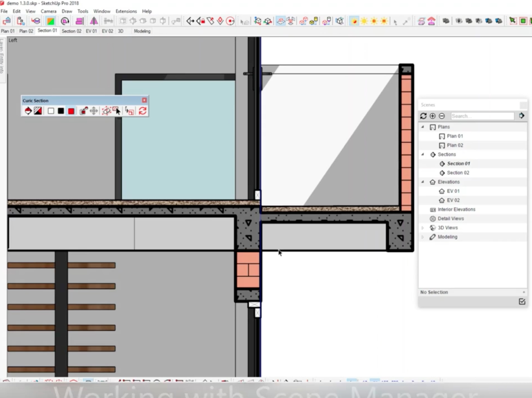Open the Extensions menu
532x398 pixels.
126,11
